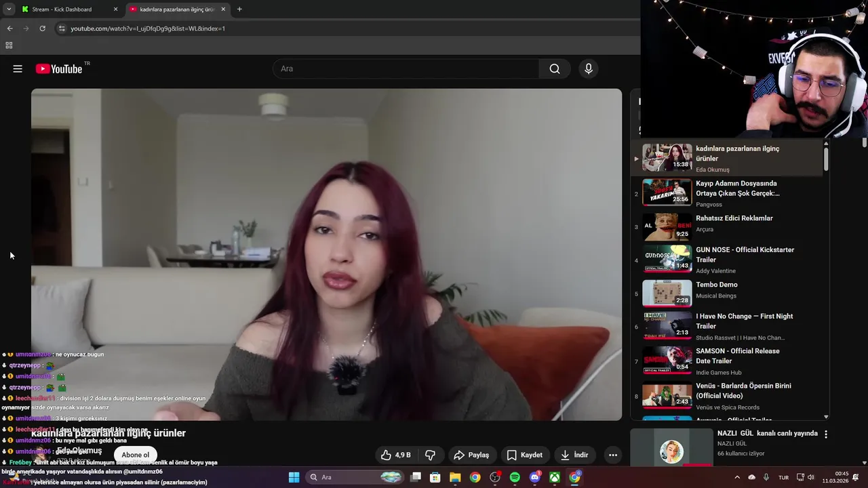The width and height of the screenshot is (868, 488).
Task: Select the kadınlara pazarlanan ilginç ürünler tab
Action: (x=178, y=9)
